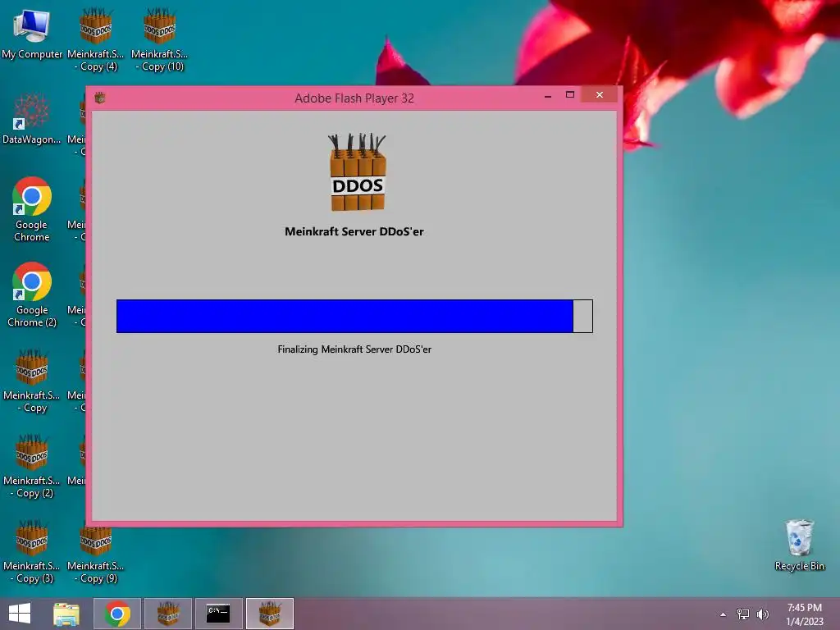Minimize the Adobe Flash Player 32 window
Screen dimensions: 840x630
click(x=547, y=96)
